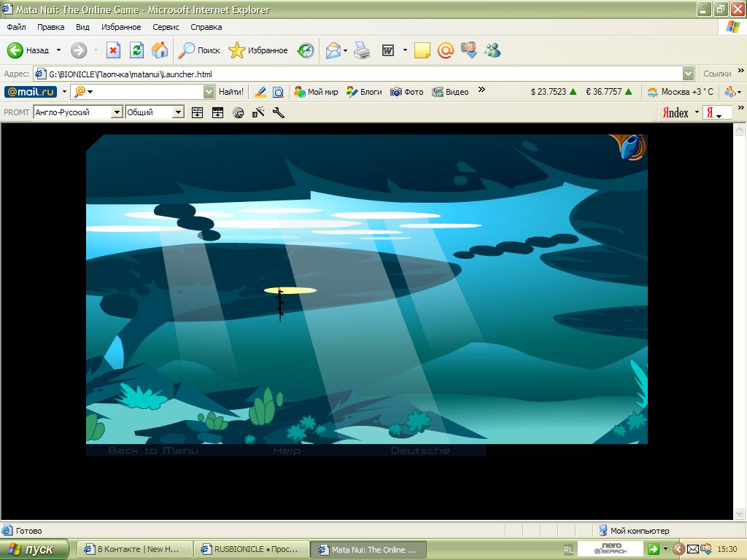Open Favorites (Избранное) star button

pyautogui.click(x=258, y=50)
